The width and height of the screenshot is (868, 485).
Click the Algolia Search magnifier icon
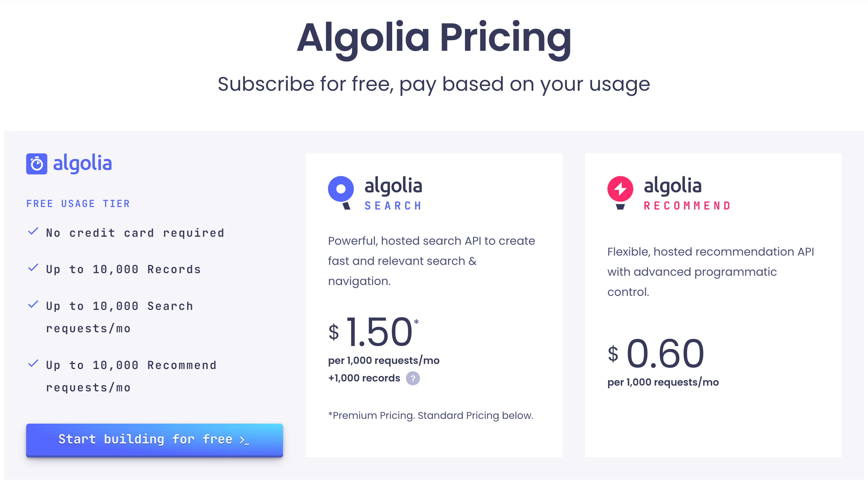coord(341,191)
